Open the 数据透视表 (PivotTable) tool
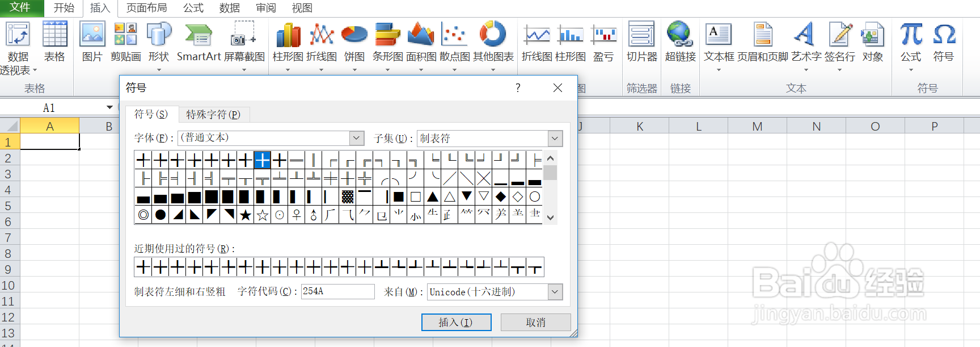Viewport: 980px width, 347px height. tap(18, 48)
